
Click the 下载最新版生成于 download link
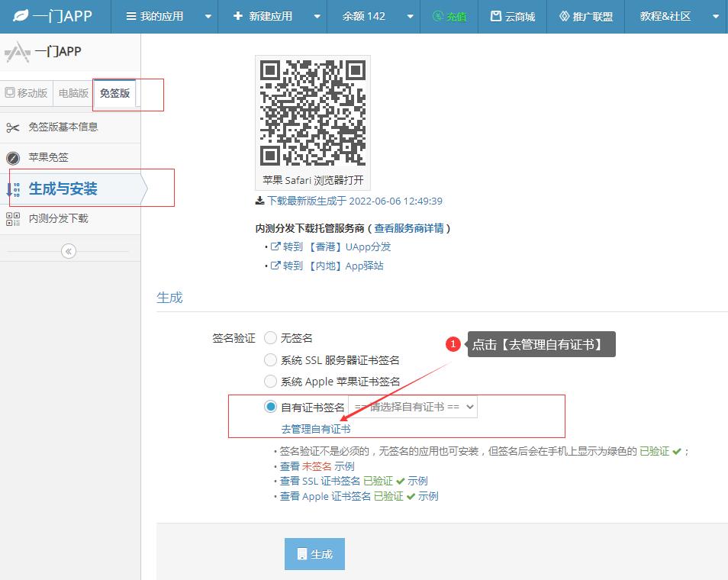[x=355, y=201]
